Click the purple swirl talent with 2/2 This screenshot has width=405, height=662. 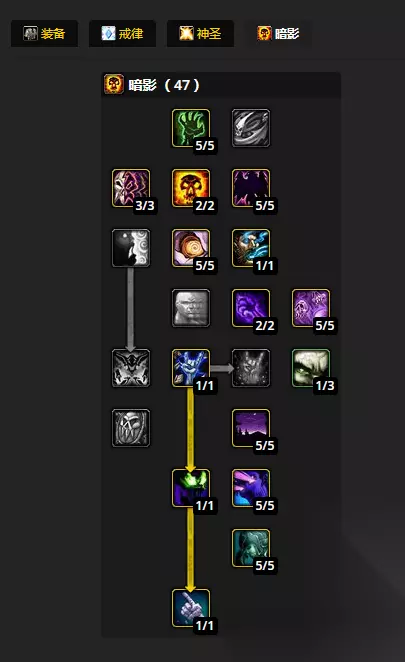click(x=251, y=308)
